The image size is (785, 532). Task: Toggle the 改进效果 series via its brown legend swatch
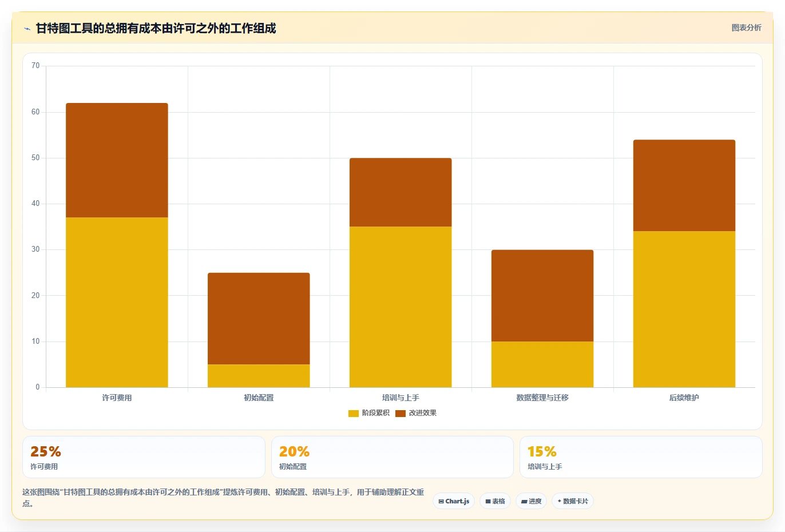pyautogui.click(x=401, y=413)
